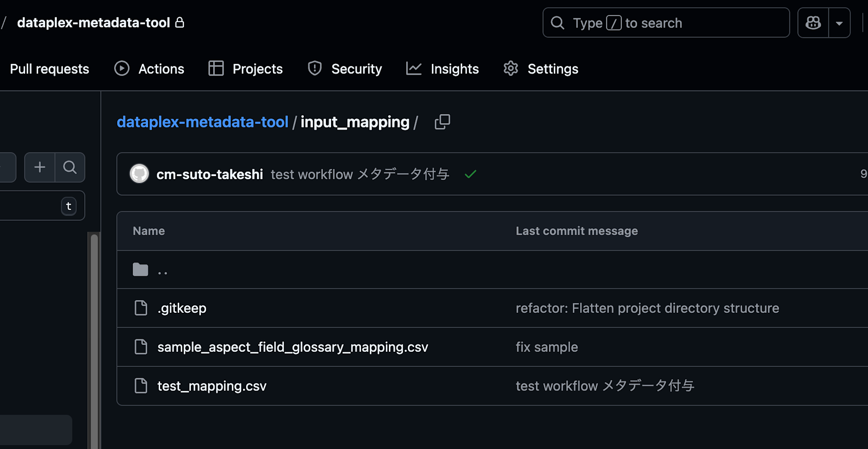Click the plus add file icon
Viewport: 868px width, 449px height.
(x=39, y=167)
